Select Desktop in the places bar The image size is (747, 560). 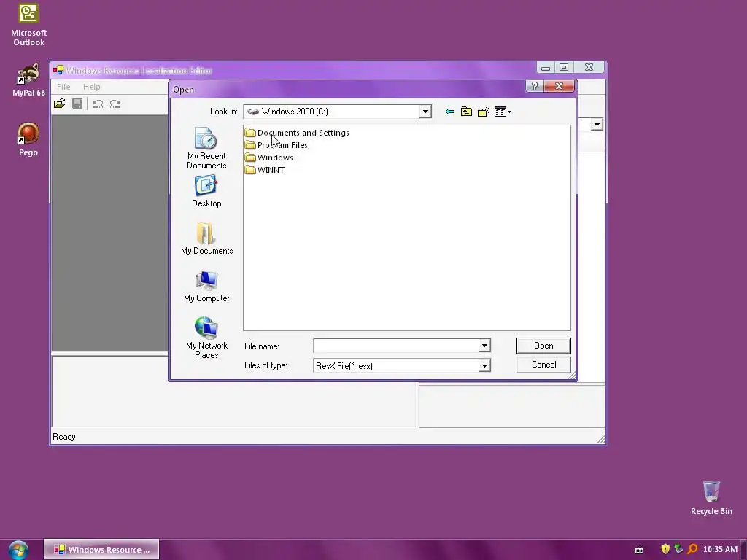tap(206, 192)
